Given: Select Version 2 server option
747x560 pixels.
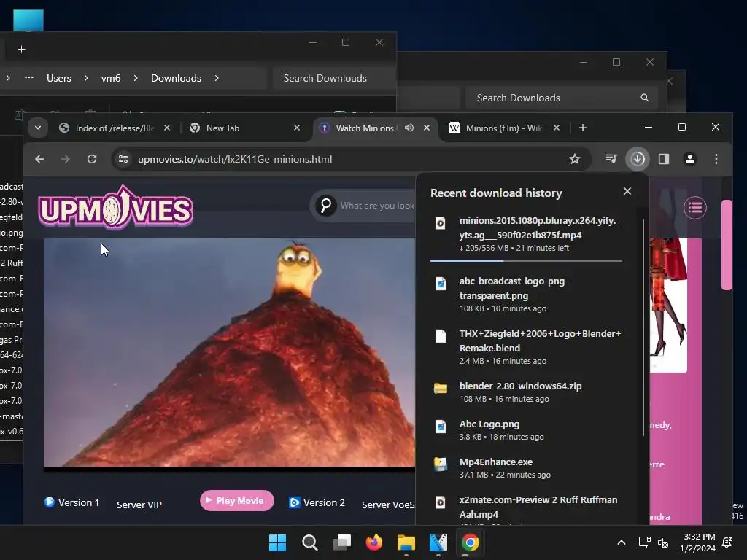Looking at the screenshot, I should 317,502.
